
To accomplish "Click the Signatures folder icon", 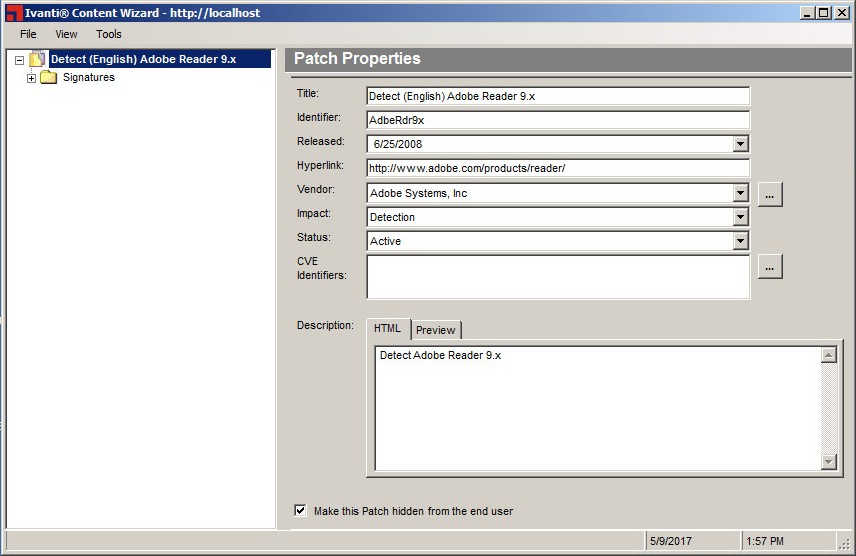I will click(x=49, y=77).
